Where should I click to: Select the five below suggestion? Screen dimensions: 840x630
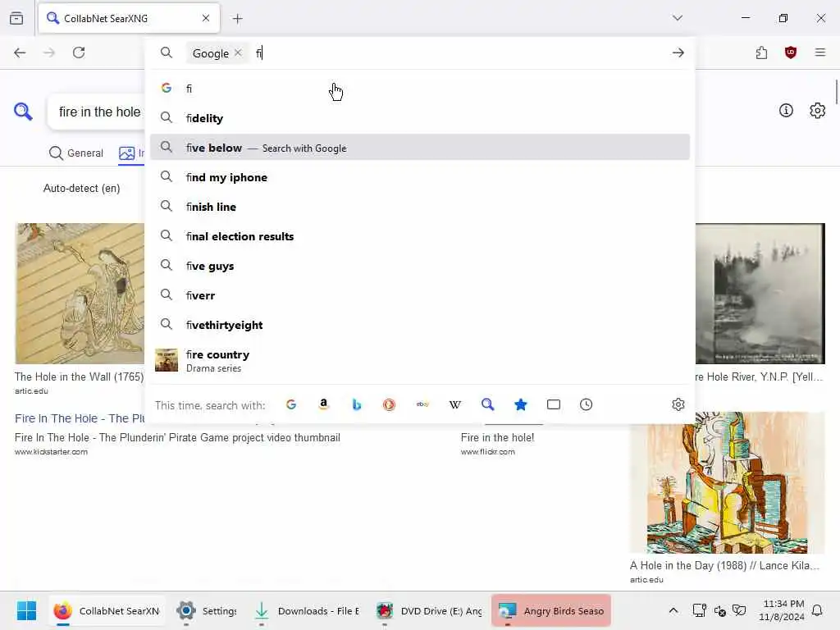coord(420,148)
